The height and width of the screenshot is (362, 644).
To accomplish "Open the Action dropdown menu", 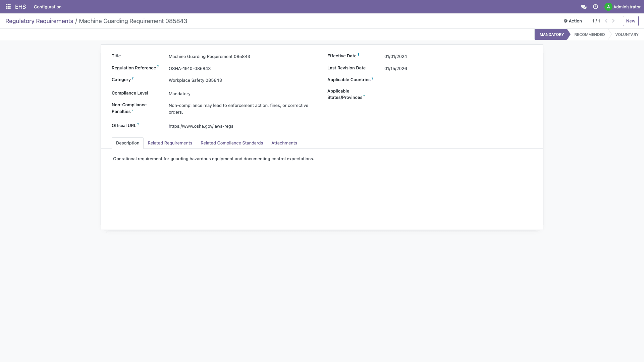I will [x=572, y=21].
